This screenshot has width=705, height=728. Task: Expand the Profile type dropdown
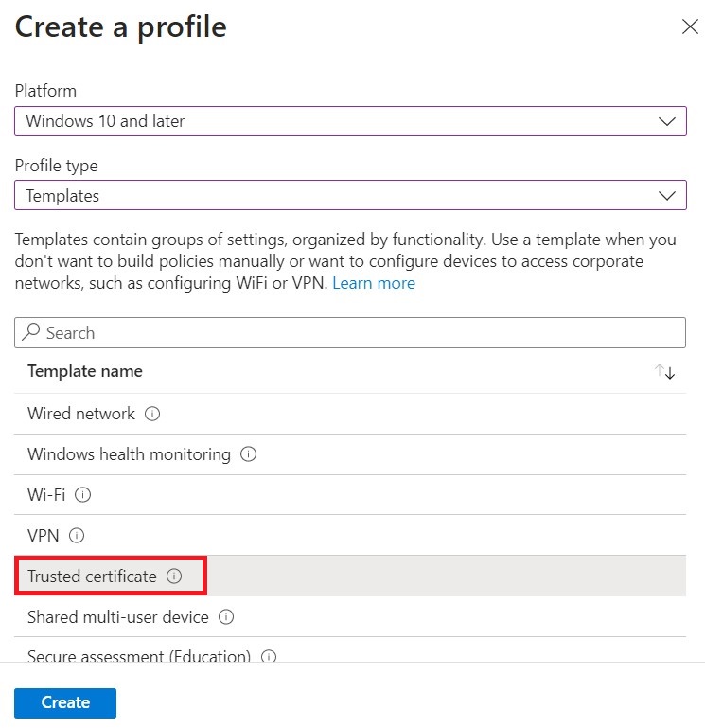[x=350, y=195]
